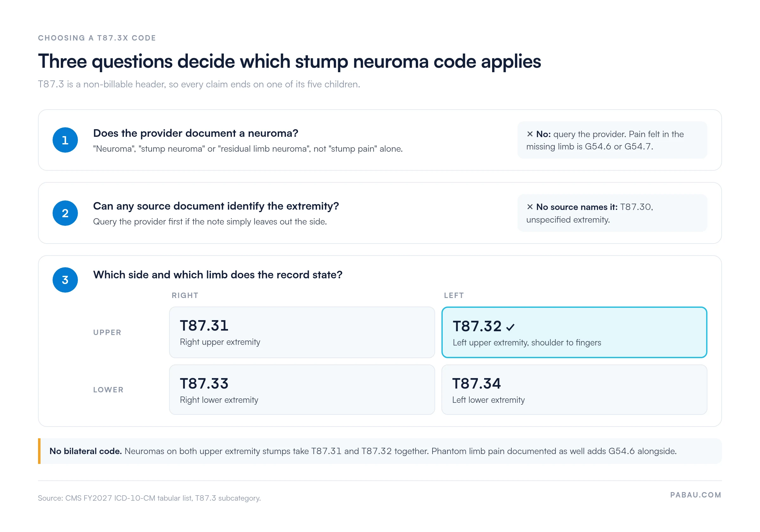
Task: Click "Which side and which limb does the record state?"
Action: click(x=218, y=275)
